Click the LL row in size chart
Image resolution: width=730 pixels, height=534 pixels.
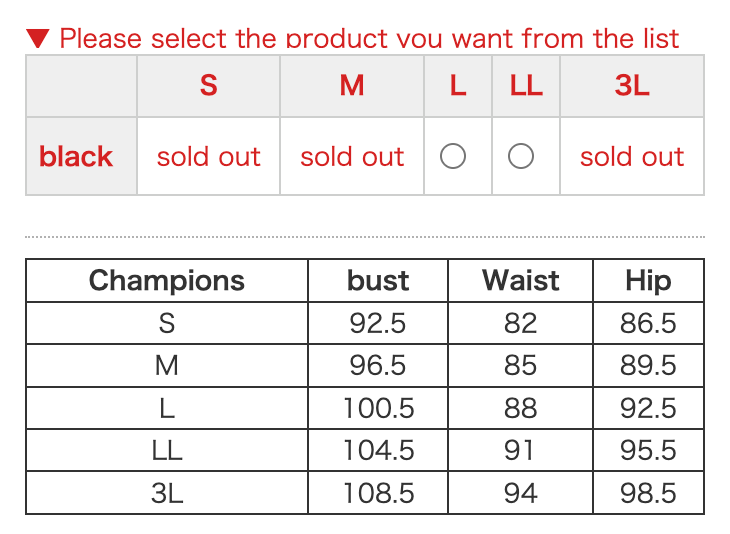pos(167,451)
